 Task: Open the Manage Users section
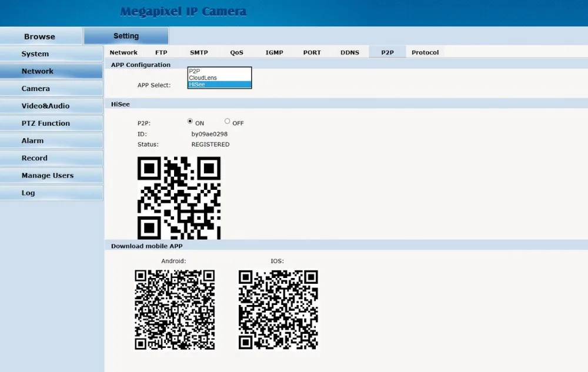pyautogui.click(x=51, y=175)
